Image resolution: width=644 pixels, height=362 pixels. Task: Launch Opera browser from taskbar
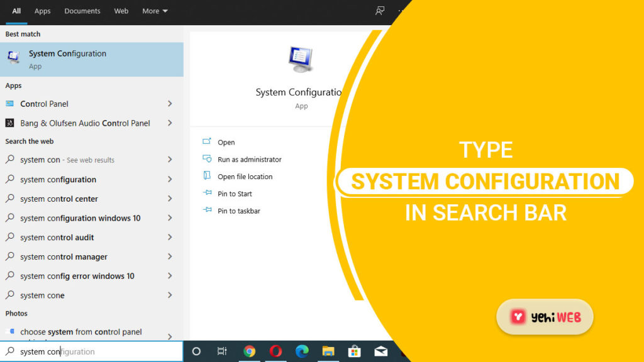coord(275,351)
